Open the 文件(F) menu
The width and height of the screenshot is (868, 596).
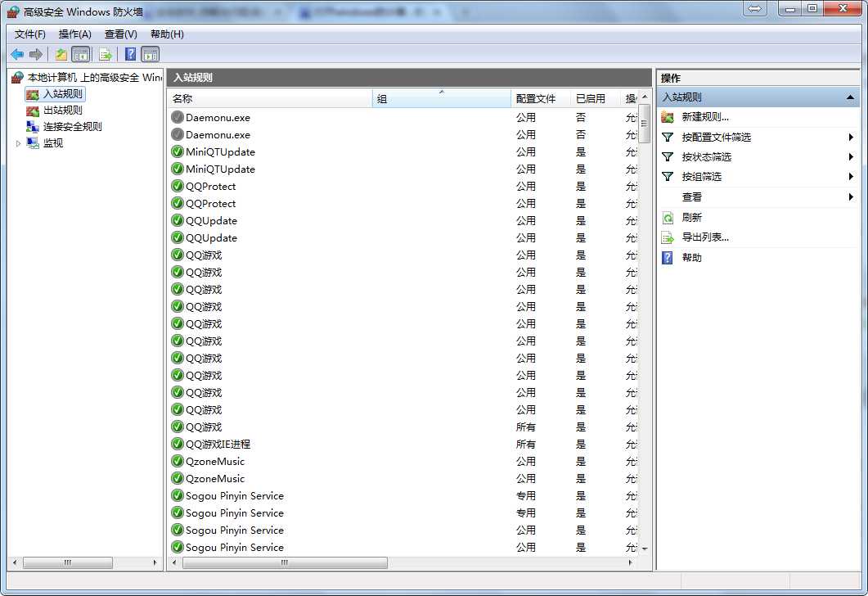30,34
